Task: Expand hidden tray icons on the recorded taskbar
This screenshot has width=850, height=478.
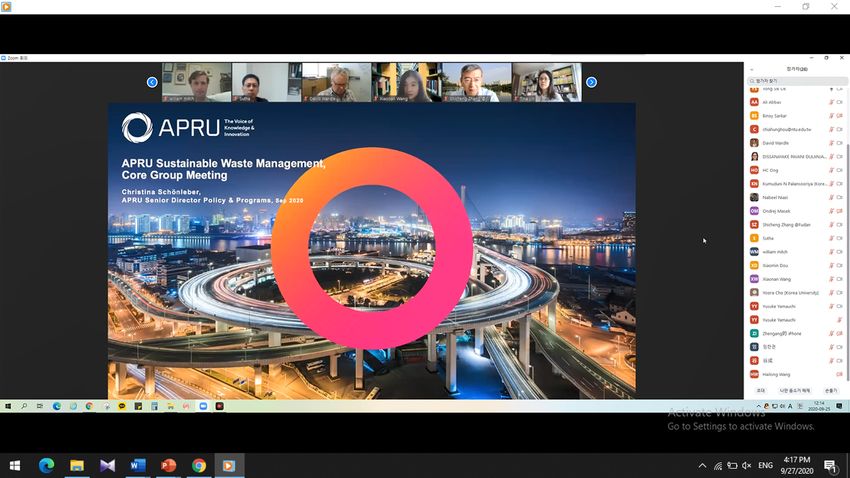Action: 758,406
